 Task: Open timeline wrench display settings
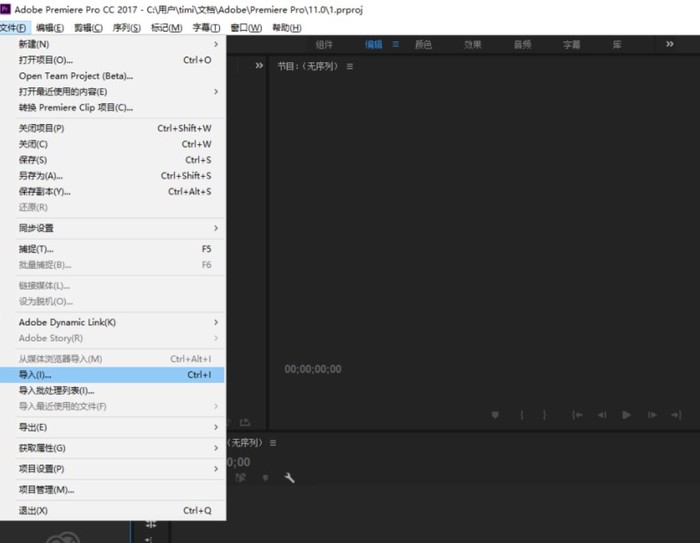click(290, 478)
